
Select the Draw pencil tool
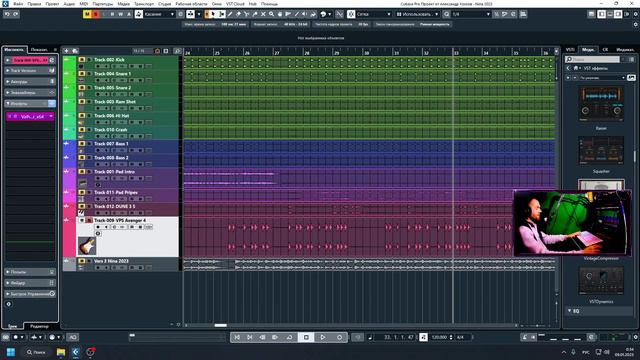tap(230, 14)
